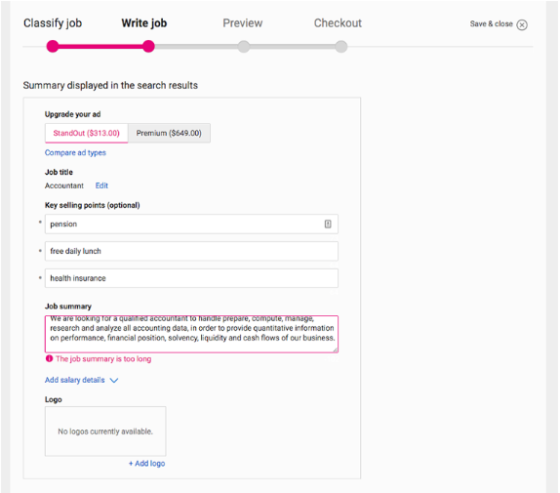Click the Classify job progress dot
This screenshot has width=560, height=493.
(53, 46)
